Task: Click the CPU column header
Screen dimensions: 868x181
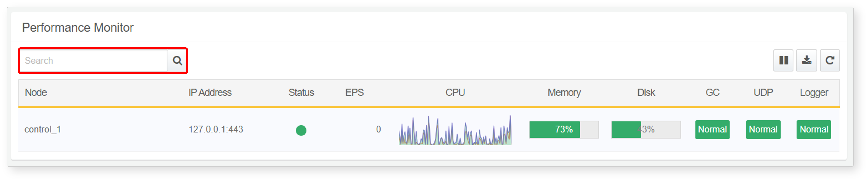Action: tap(455, 93)
